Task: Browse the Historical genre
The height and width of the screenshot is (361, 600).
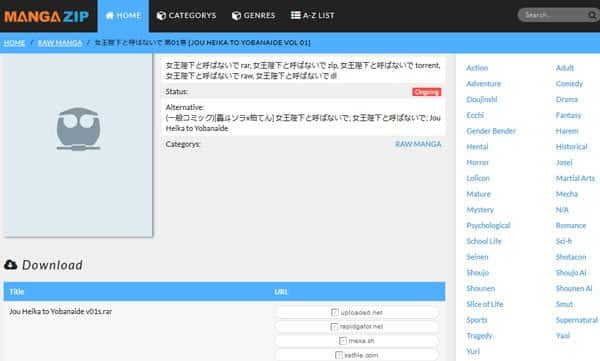Action: tap(571, 147)
